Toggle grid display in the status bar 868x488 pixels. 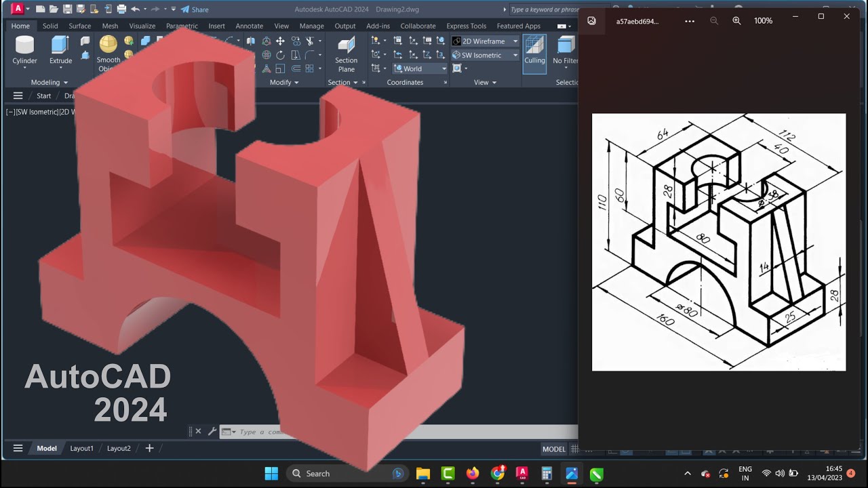(575, 449)
